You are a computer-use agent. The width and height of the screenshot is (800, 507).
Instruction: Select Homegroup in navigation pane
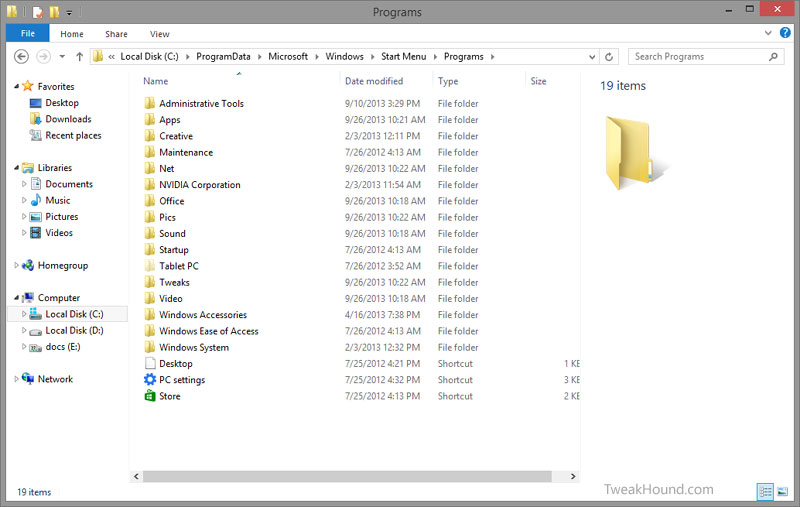point(63,265)
